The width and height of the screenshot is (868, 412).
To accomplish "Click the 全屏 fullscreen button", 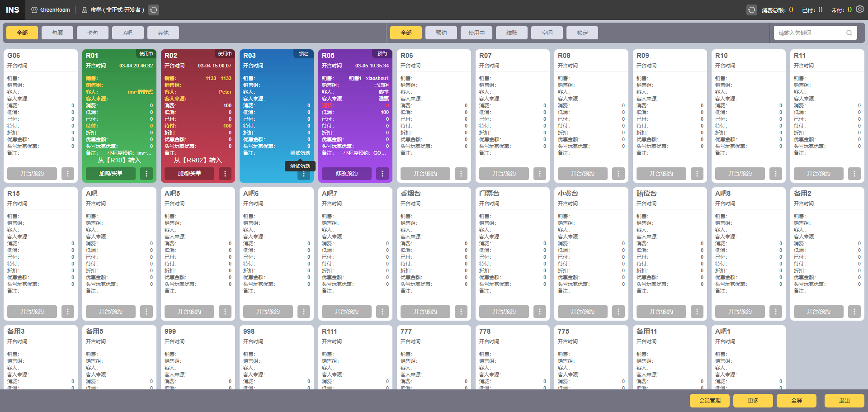I will 797,401.
